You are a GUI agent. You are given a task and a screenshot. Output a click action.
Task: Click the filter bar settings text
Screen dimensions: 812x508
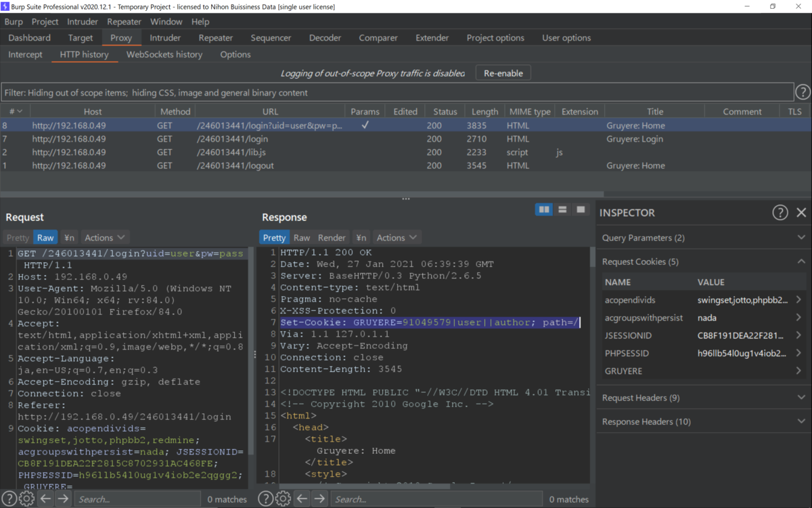point(397,92)
